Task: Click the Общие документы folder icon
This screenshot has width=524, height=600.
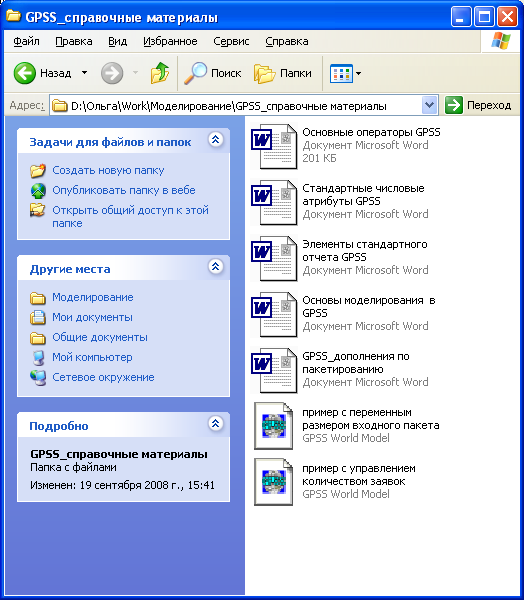Action: [38, 338]
